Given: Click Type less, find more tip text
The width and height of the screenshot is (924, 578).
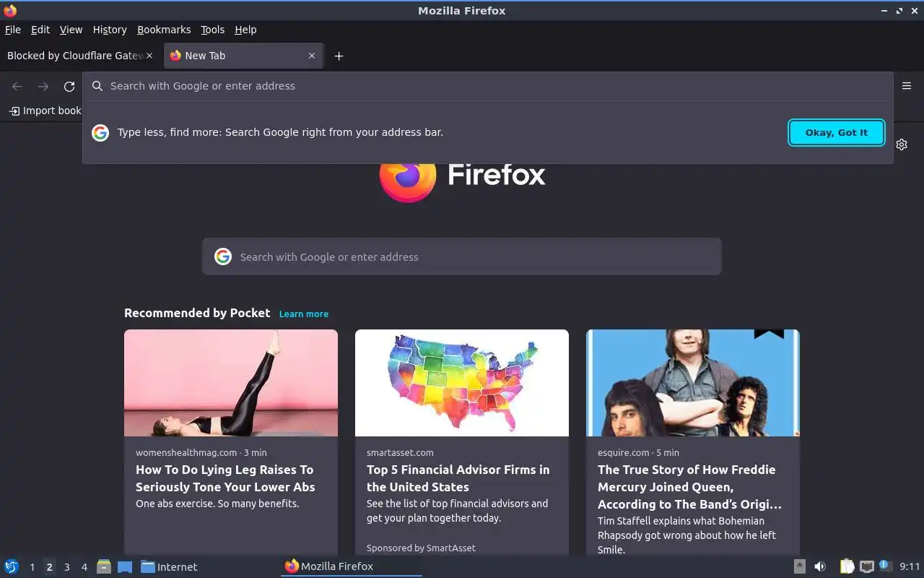Looking at the screenshot, I should click(280, 132).
